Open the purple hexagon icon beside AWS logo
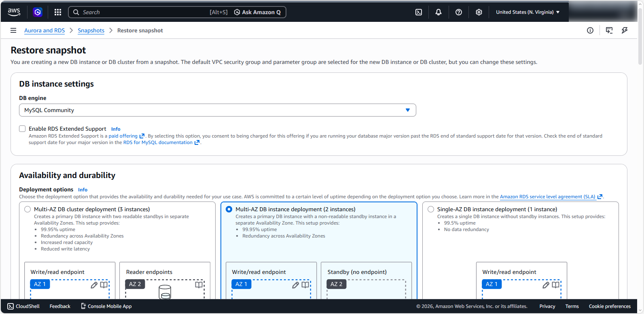644x314 pixels. click(x=38, y=12)
